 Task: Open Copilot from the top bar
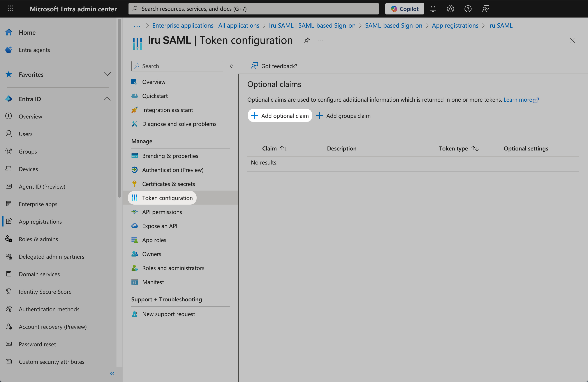click(x=404, y=9)
